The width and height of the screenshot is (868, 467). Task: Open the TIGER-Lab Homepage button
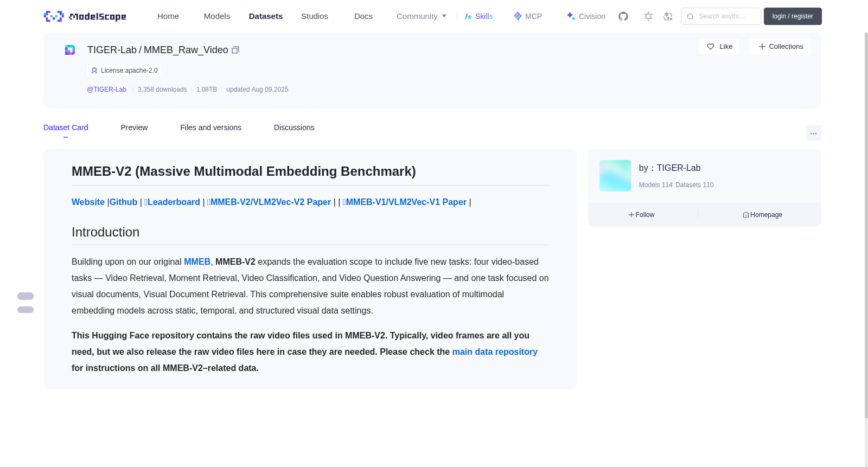(x=762, y=215)
